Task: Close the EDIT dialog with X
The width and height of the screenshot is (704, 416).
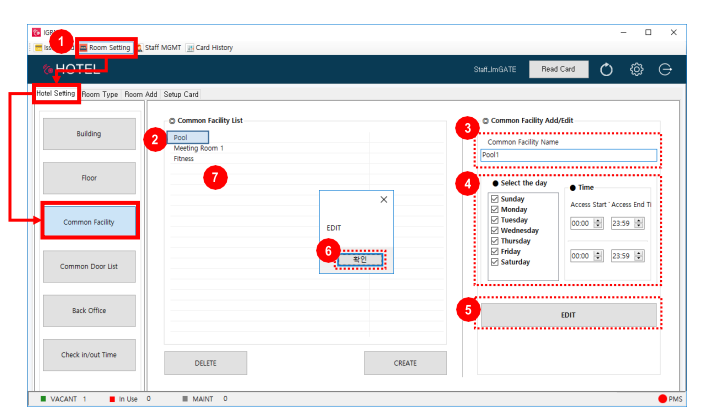Action: tap(383, 199)
